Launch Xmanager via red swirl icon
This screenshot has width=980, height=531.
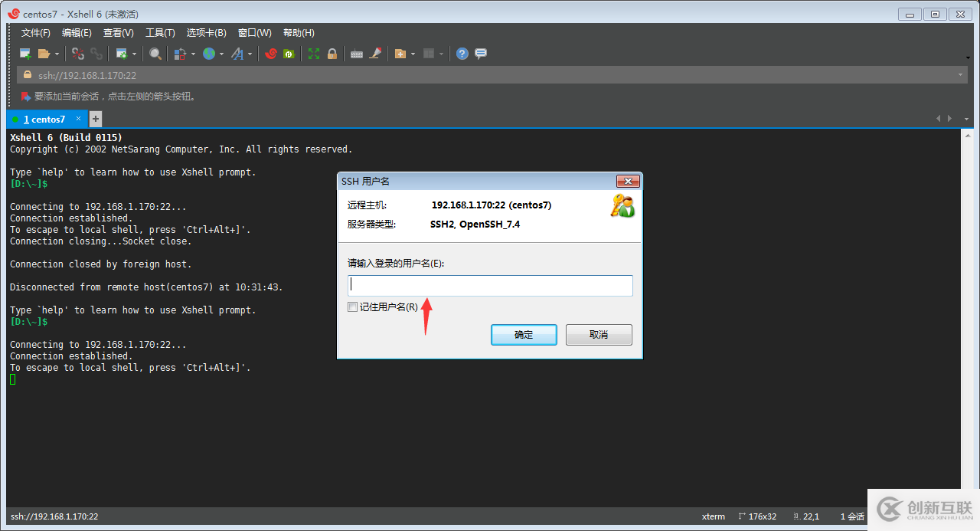point(271,54)
